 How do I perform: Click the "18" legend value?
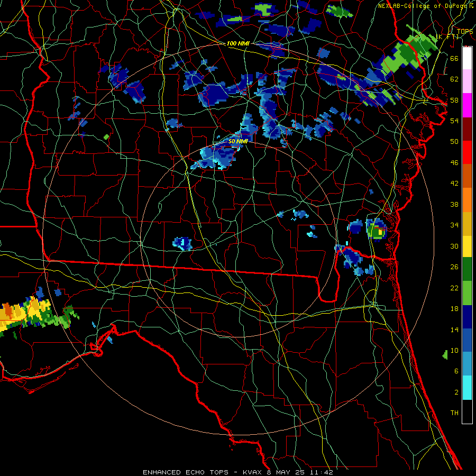tap(454, 309)
